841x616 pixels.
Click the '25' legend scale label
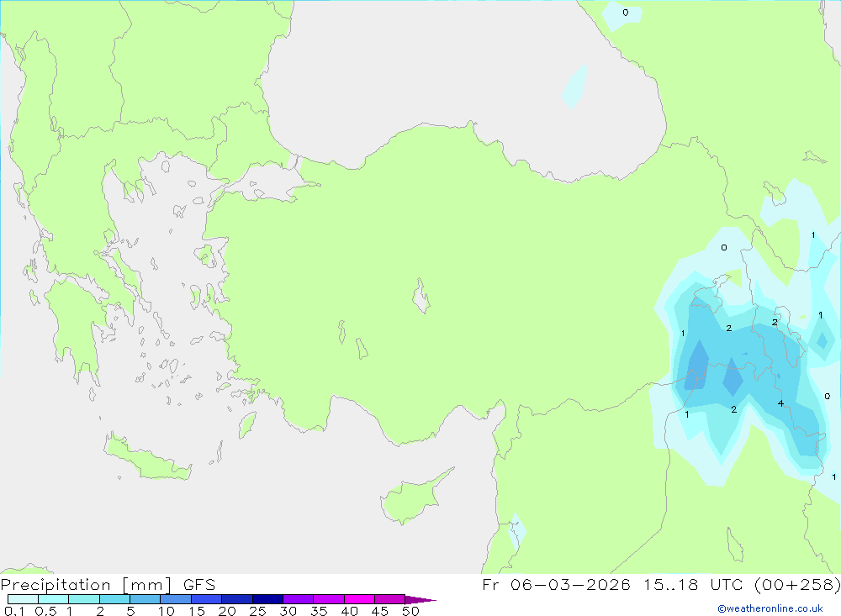257,611
